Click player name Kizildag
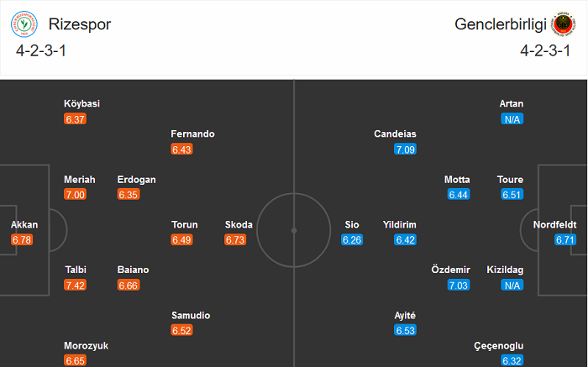Viewport: 588px width, 367px height. pos(505,270)
